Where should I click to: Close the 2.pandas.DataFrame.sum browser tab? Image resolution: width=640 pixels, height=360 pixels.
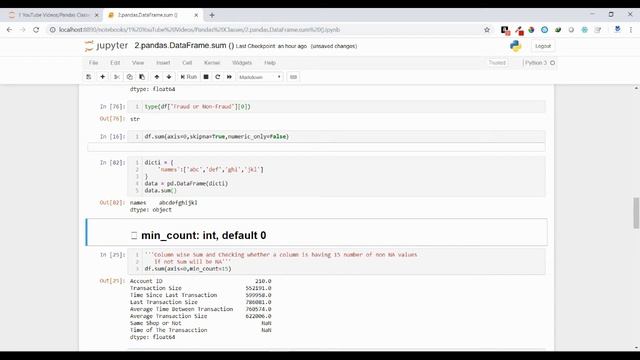coord(196,15)
